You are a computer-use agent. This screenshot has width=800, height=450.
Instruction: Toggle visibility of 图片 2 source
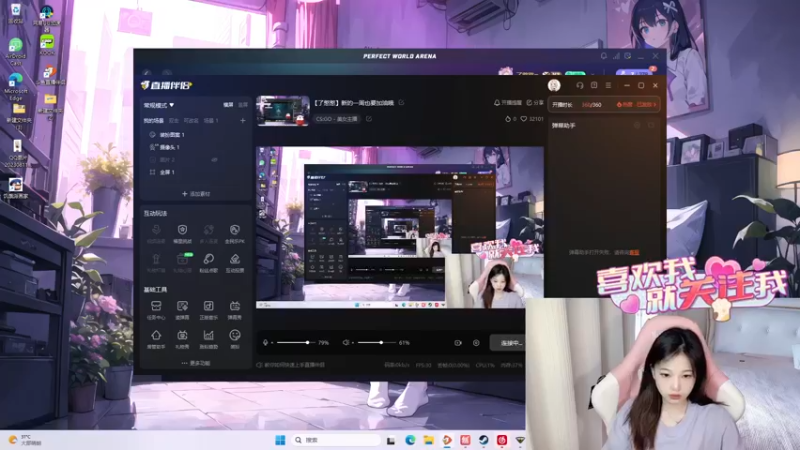click(215, 160)
